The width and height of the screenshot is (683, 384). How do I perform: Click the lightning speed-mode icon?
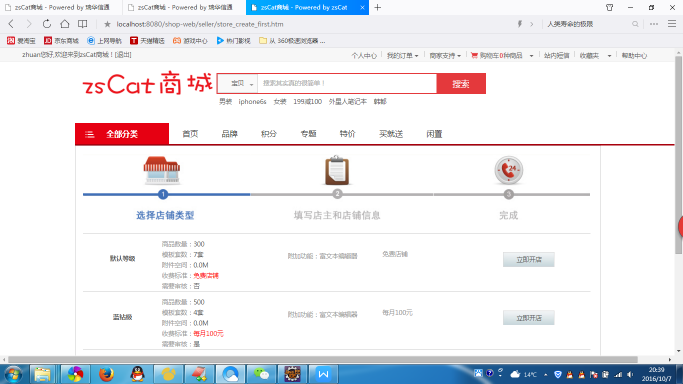(x=520, y=24)
